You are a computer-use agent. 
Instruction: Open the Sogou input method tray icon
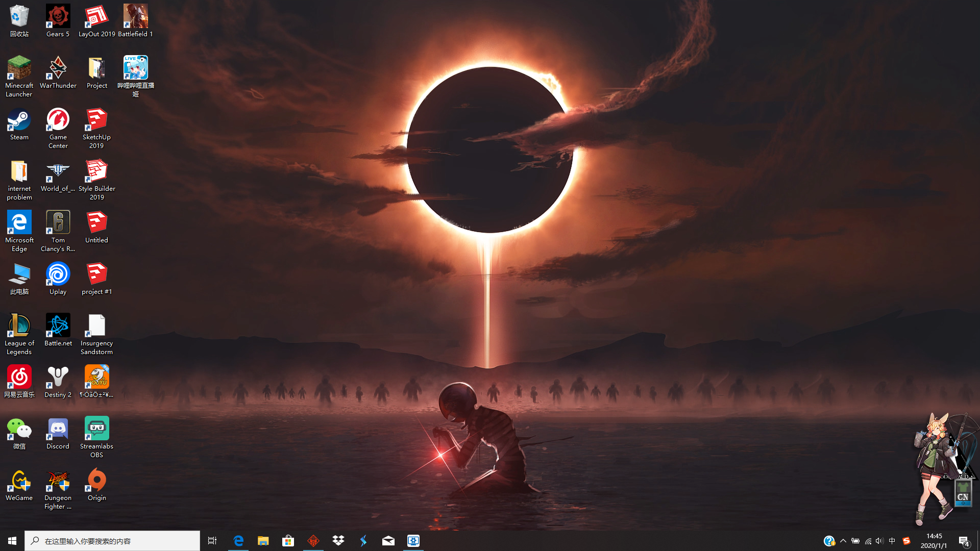[906, 541]
